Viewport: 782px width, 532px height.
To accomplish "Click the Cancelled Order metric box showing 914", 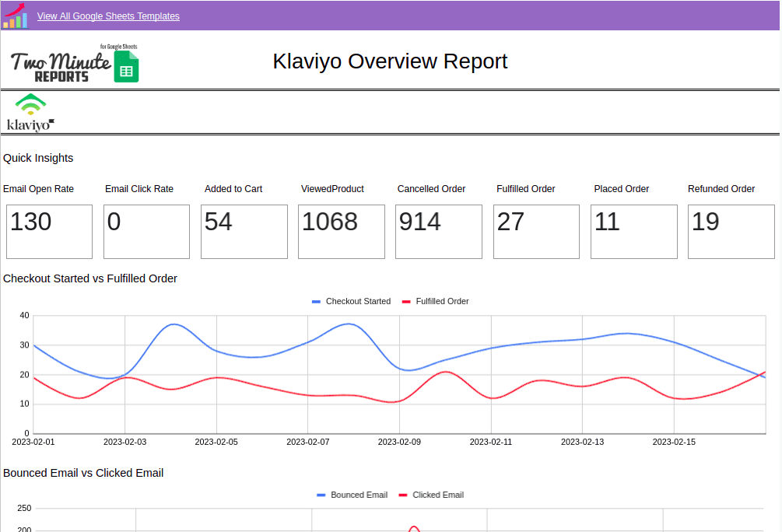I will pyautogui.click(x=438, y=231).
